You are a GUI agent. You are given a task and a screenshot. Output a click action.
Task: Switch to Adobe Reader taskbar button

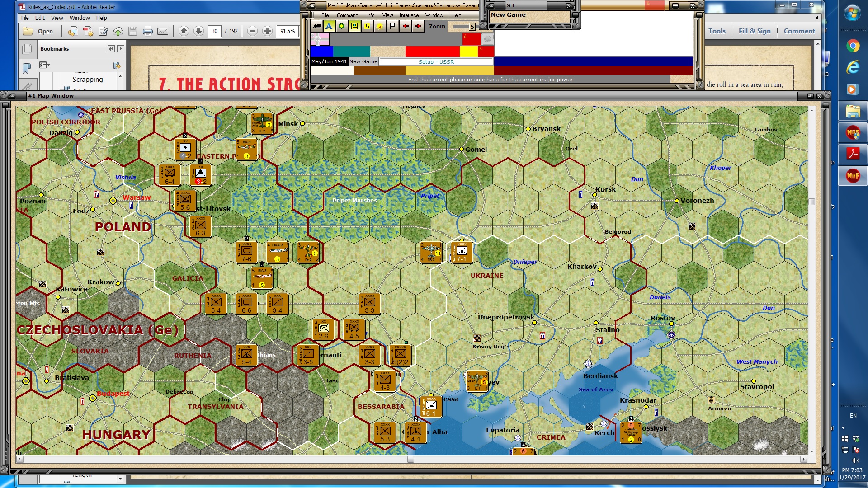click(853, 154)
